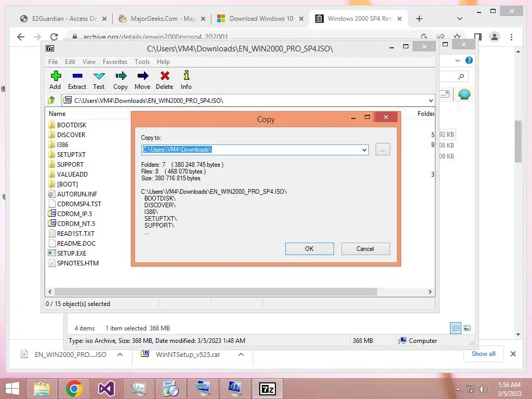Open File Explorer from the taskbar
Viewport: 532px width, 399px height.
click(42, 389)
